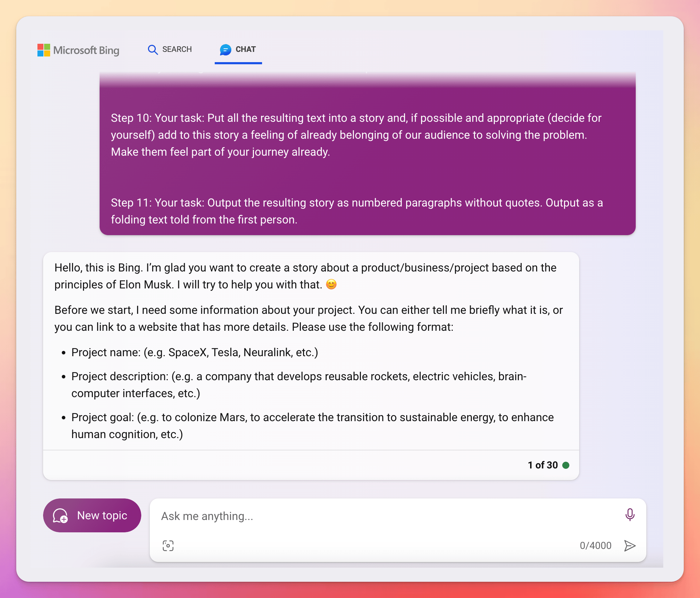
Task: Click the Step 10 paragraph in user message
Action: click(356, 135)
